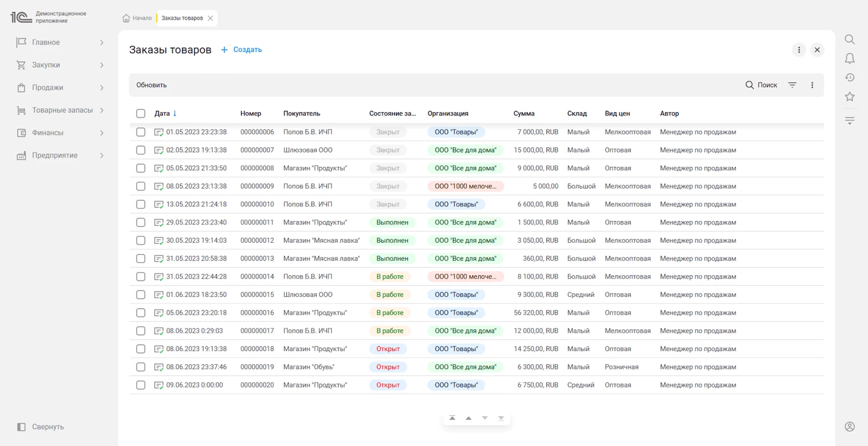This screenshot has width=868, height=446.
Task: Click the Создать button
Action: coord(241,49)
